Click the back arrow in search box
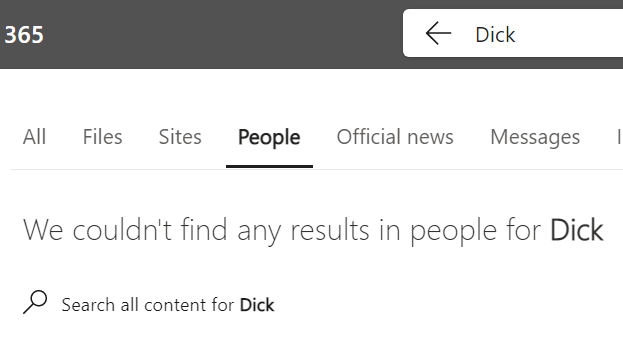623x360 pixels. pos(438,33)
